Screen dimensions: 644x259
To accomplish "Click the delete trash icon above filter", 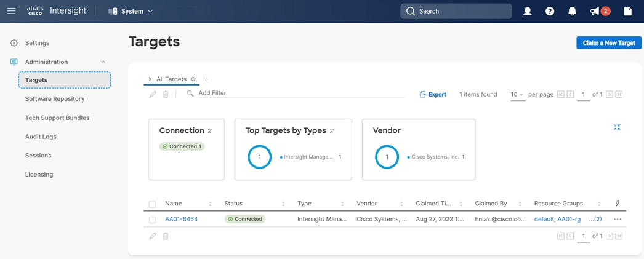I will point(166,94).
